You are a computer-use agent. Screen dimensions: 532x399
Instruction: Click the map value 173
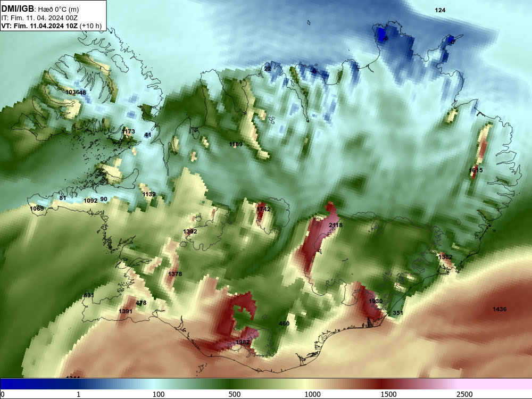click(129, 131)
